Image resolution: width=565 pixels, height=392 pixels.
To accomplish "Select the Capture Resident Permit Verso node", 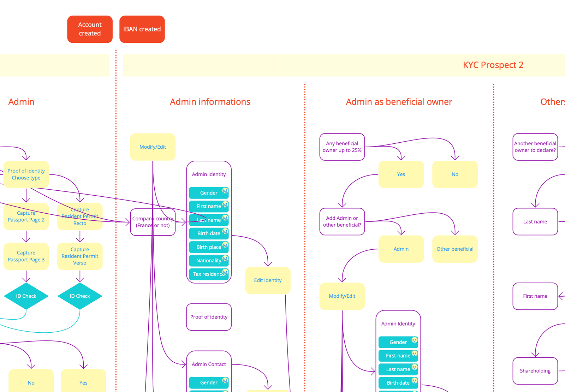I will [x=80, y=256].
